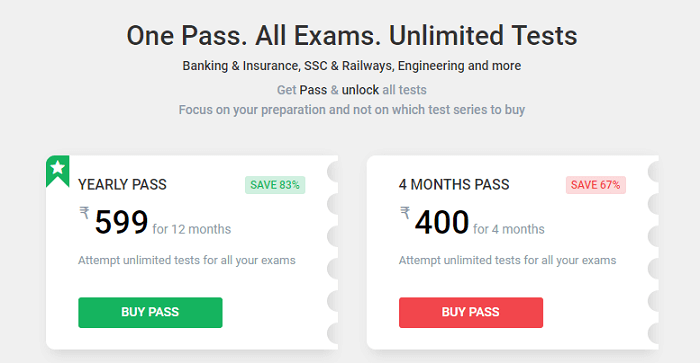Select the YEARLY PASS title
Image resolution: width=700 pixels, height=363 pixels.
click(122, 184)
